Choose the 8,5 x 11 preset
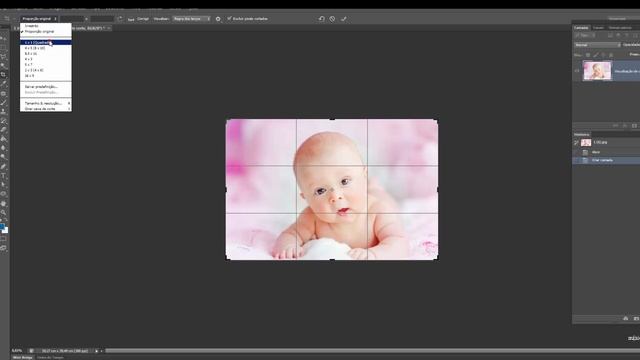640x360 pixels. click(x=46, y=53)
